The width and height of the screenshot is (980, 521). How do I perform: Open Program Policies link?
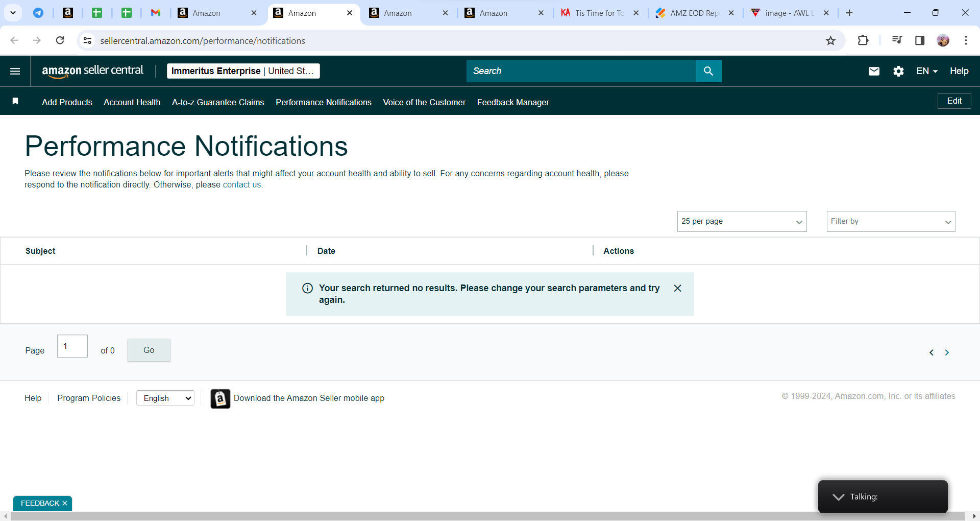(89, 398)
